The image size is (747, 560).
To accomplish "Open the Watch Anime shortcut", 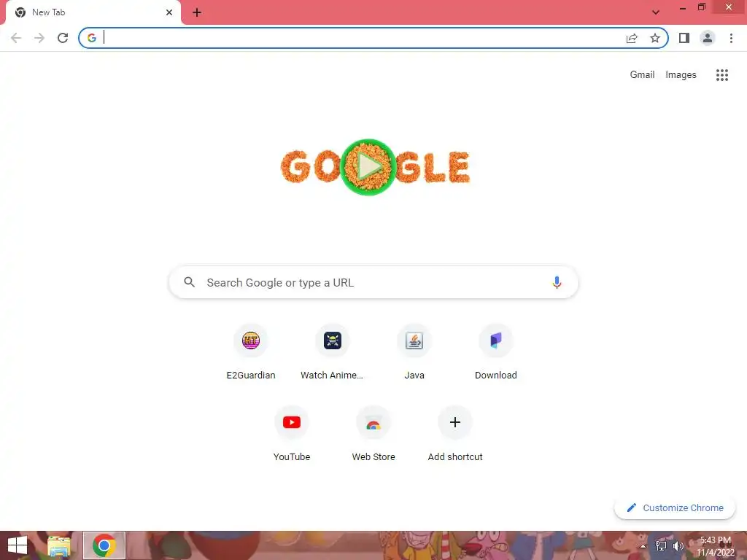I will 333,352.
